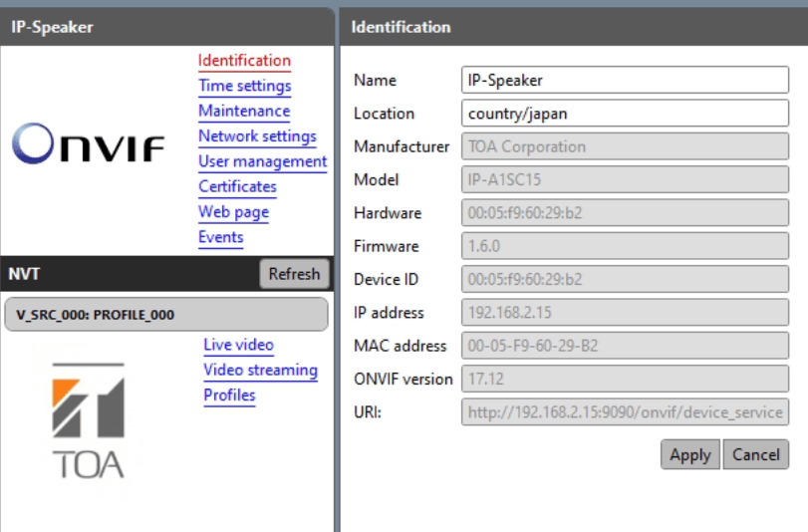Open the Events link

tap(220, 237)
